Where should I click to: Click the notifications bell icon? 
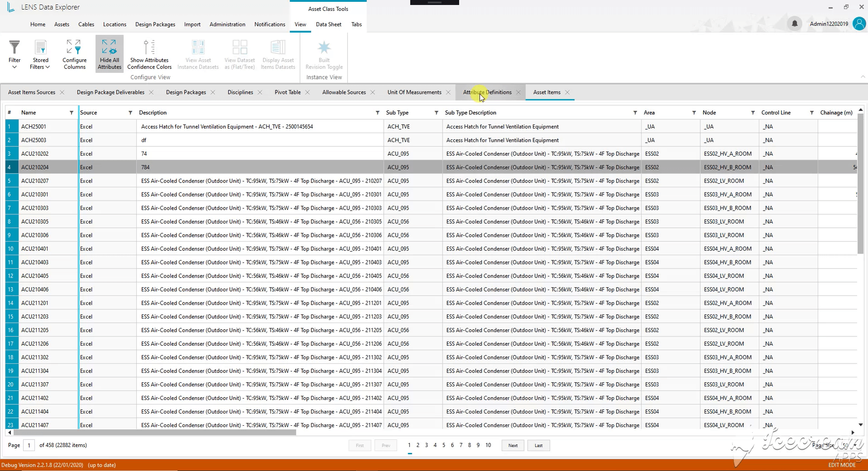(x=794, y=24)
